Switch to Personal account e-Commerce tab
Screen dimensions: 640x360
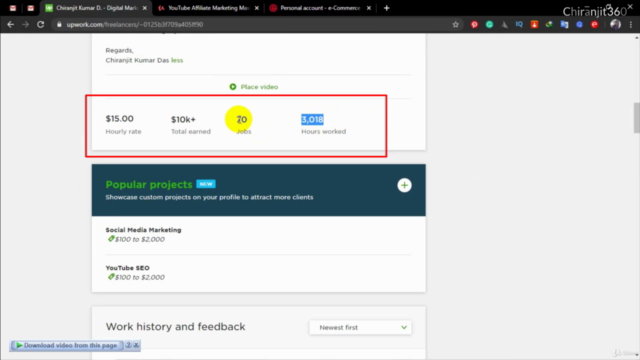(320, 8)
